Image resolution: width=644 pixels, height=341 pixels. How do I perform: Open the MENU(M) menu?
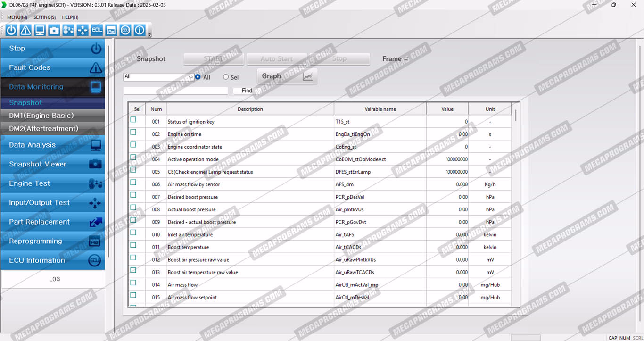click(x=17, y=17)
